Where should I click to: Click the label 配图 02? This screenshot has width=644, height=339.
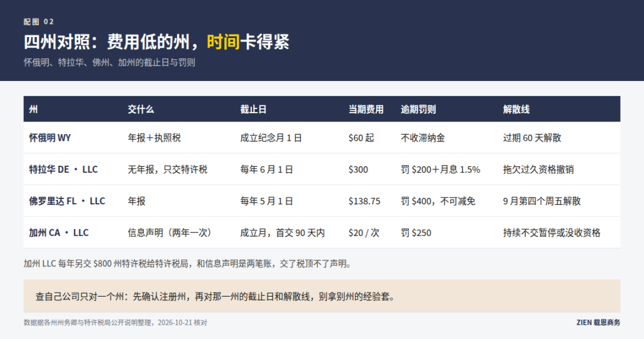[x=39, y=22]
